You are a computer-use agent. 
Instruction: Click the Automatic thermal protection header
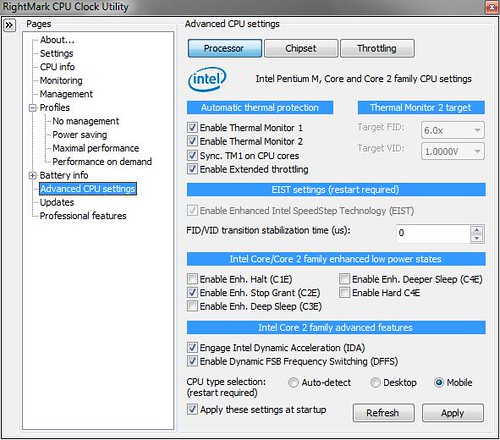pyautogui.click(x=260, y=107)
